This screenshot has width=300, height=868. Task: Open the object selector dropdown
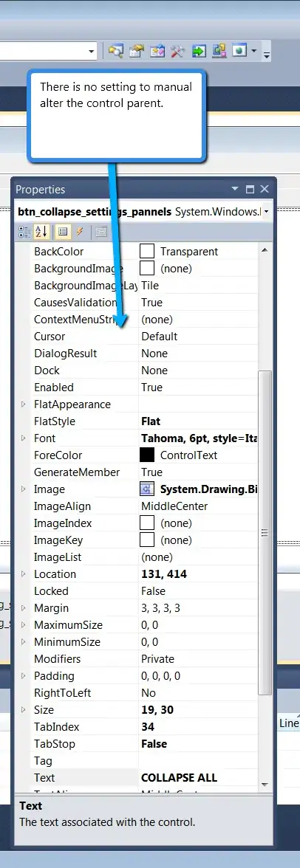click(x=267, y=212)
